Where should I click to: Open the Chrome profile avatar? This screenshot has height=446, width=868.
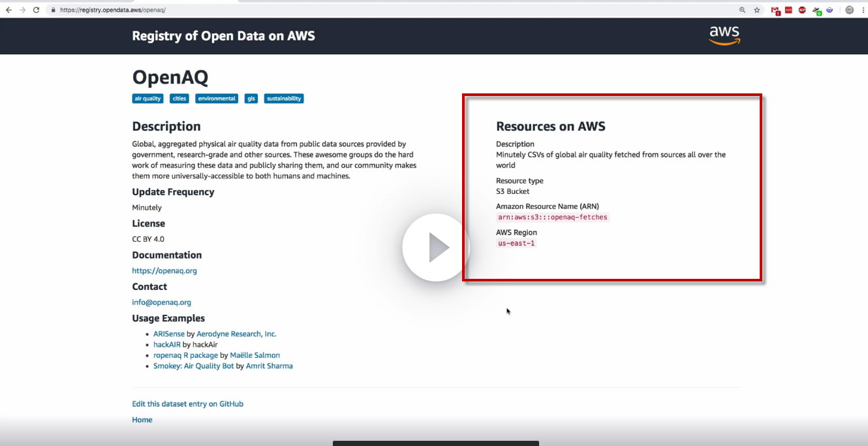[x=849, y=10]
